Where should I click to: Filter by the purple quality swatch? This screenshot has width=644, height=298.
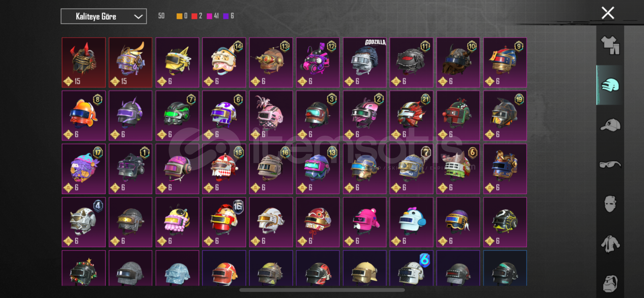(226, 16)
